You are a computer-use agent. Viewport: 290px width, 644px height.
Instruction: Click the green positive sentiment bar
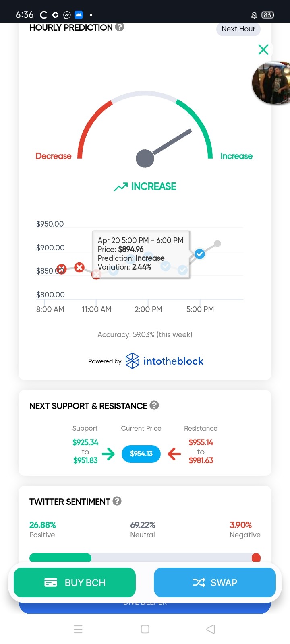pyautogui.click(x=60, y=557)
